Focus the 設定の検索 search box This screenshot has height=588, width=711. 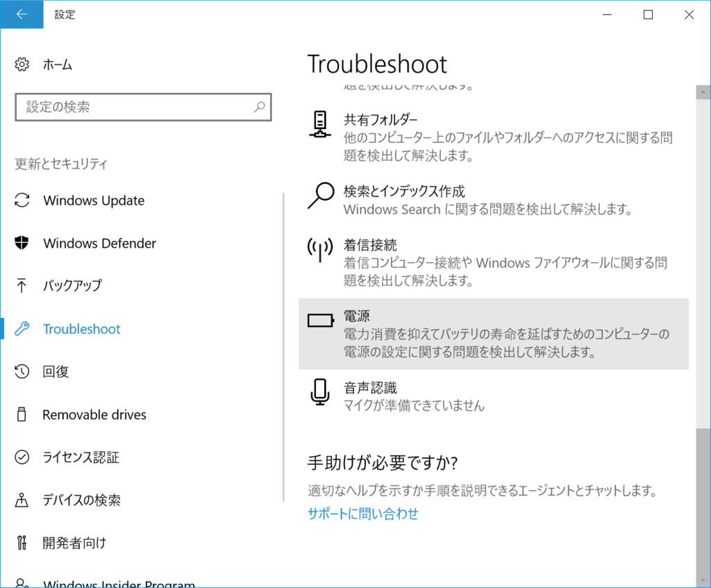(143, 107)
